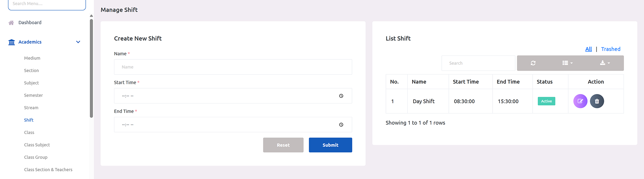Open the columns list dropdown icon
The height and width of the screenshot is (179, 644).
[x=567, y=63]
